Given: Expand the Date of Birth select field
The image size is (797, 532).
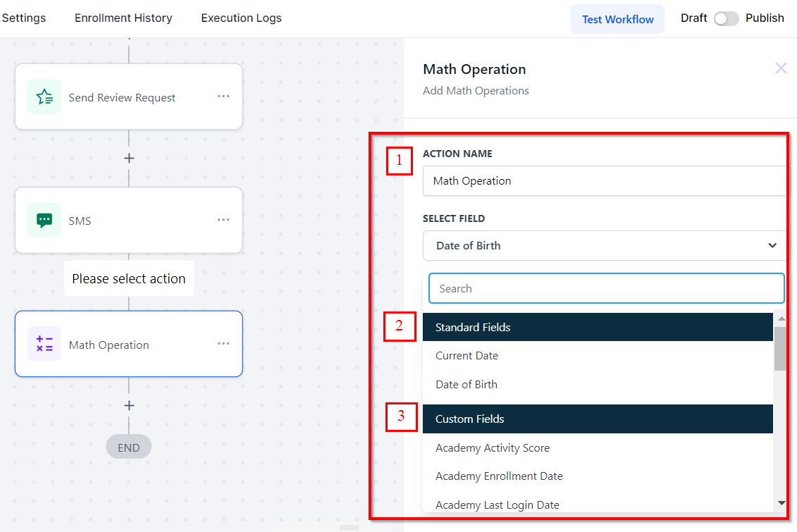Looking at the screenshot, I should [x=605, y=246].
